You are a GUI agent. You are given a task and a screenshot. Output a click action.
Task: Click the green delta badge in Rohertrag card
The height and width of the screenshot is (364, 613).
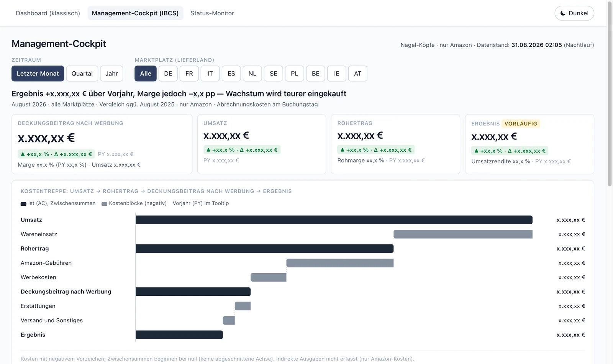tap(376, 150)
